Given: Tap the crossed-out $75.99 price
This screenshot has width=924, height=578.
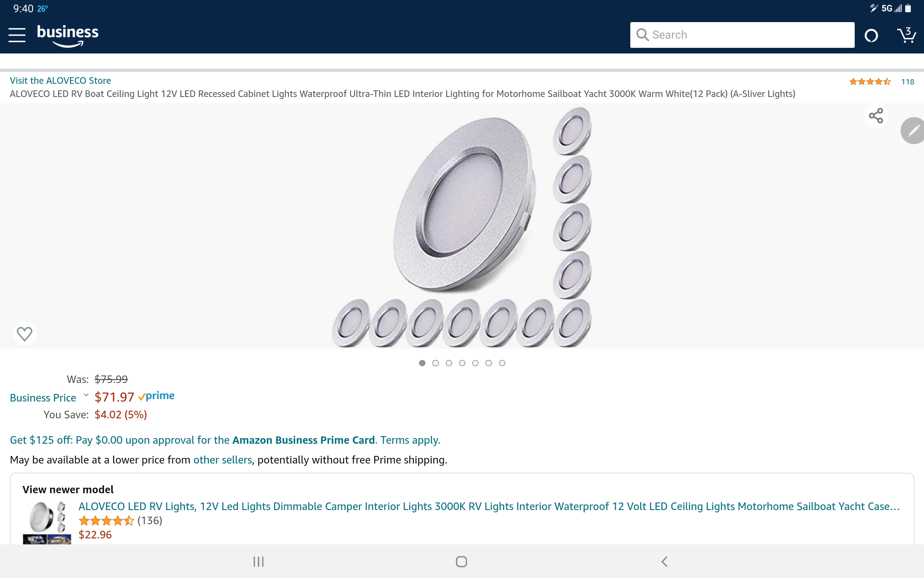Looking at the screenshot, I should 111,379.
